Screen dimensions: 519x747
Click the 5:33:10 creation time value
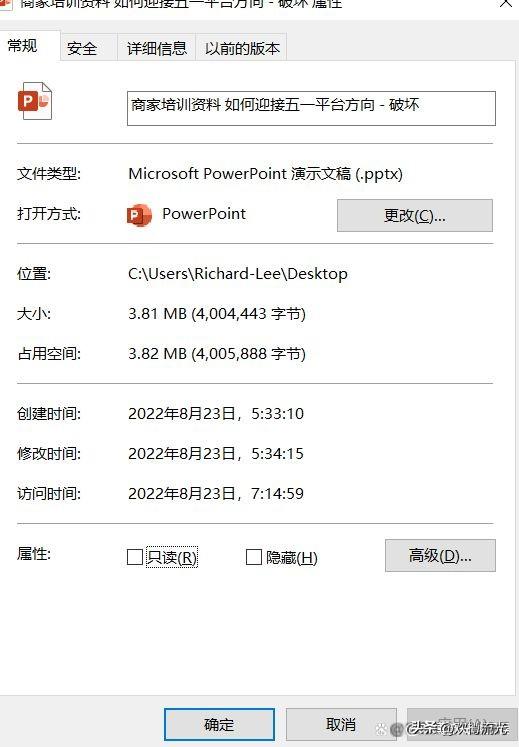point(277,414)
